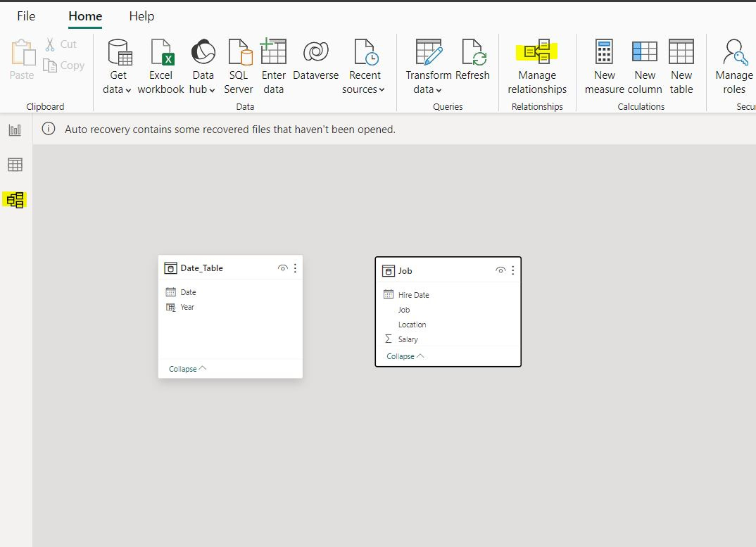The height and width of the screenshot is (547, 756).
Task: Refresh the data model
Action: [472, 61]
